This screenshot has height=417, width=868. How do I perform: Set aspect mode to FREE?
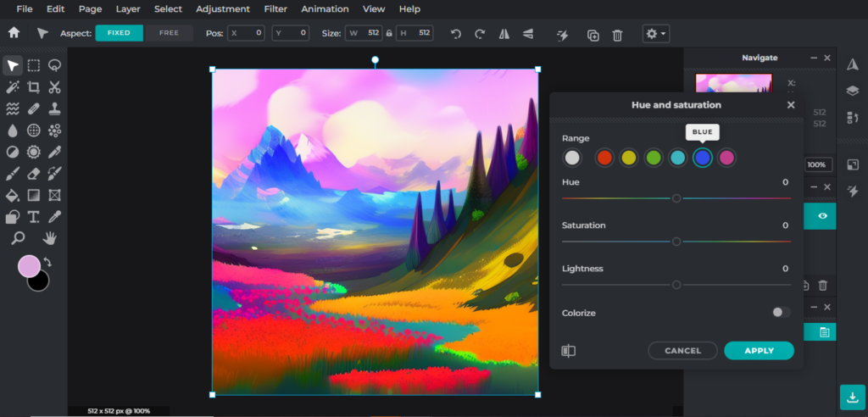pos(169,33)
